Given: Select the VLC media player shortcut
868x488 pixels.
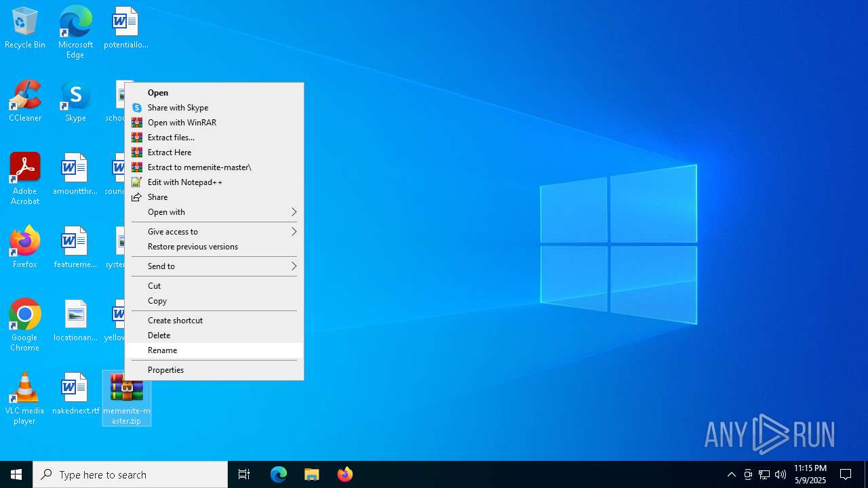Looking at the screenshot, I should point(24,399).
